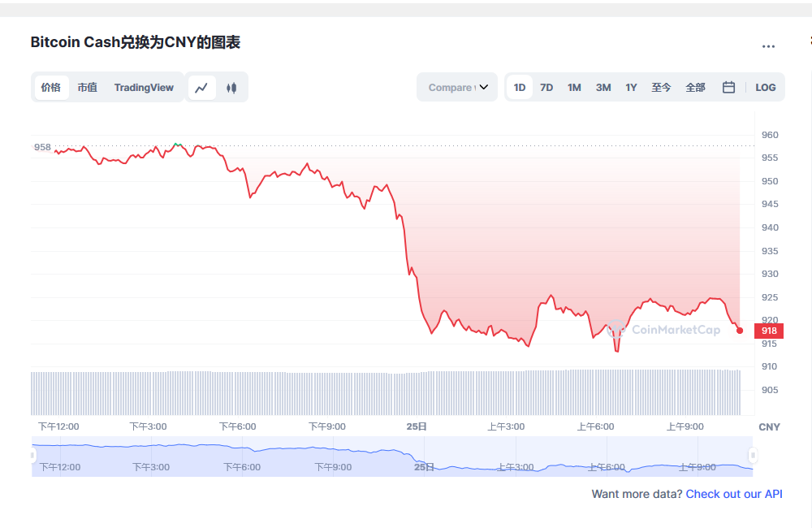Image resolution: width=812 pixels, height=528 pixels.
Task: Select the line chart view icon
Action: [201, 88]
